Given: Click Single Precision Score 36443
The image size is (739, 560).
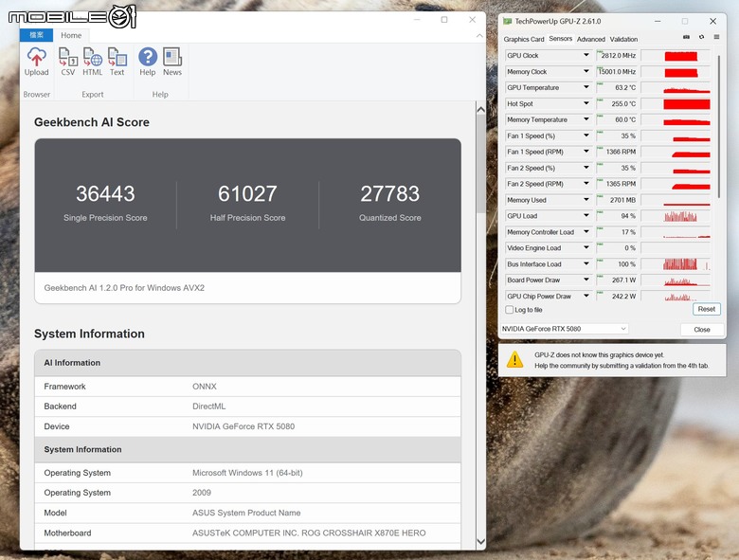Looking at the screenshot, I should click(105, 193).
